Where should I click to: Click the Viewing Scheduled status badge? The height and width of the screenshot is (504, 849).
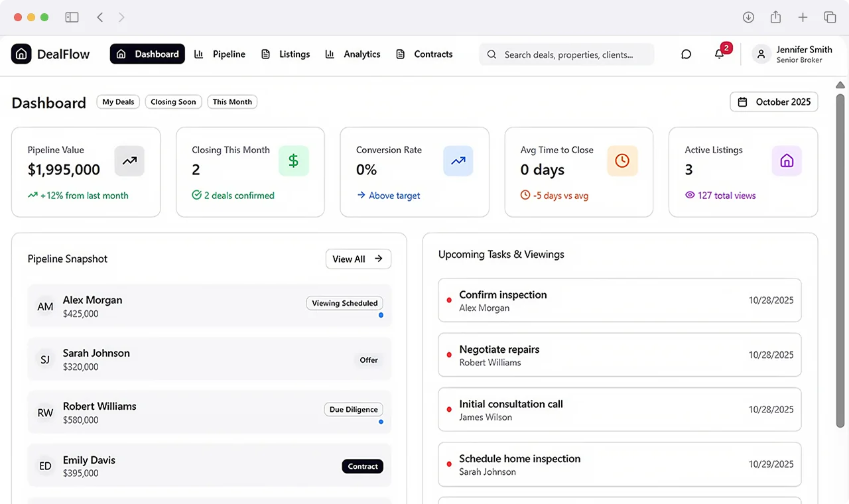[345, 303]
